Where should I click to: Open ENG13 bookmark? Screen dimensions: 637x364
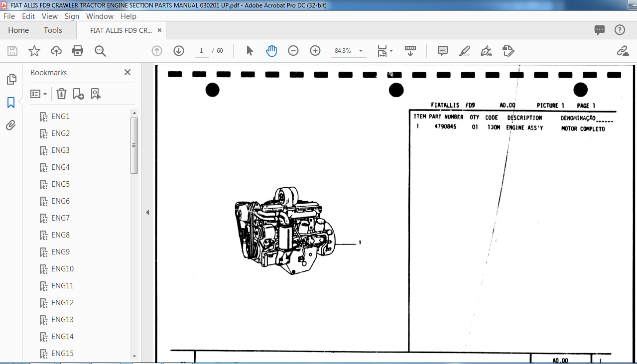point(62,320)
